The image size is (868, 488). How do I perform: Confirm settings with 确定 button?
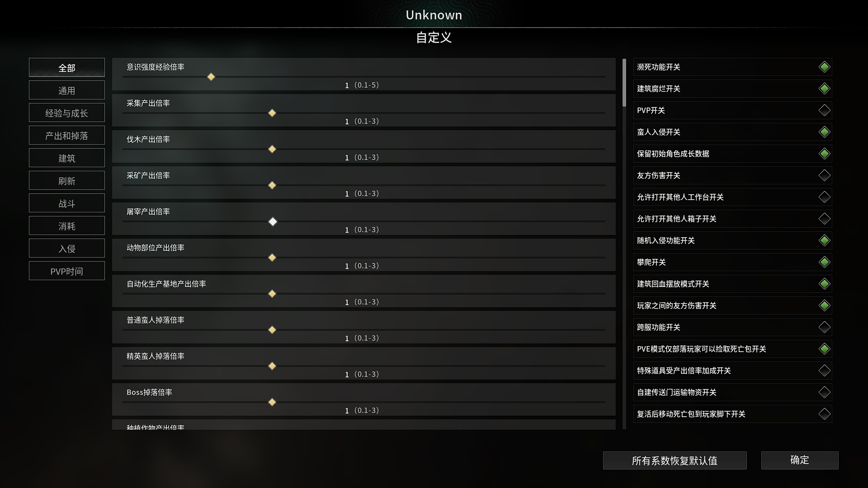coord(800,460)
